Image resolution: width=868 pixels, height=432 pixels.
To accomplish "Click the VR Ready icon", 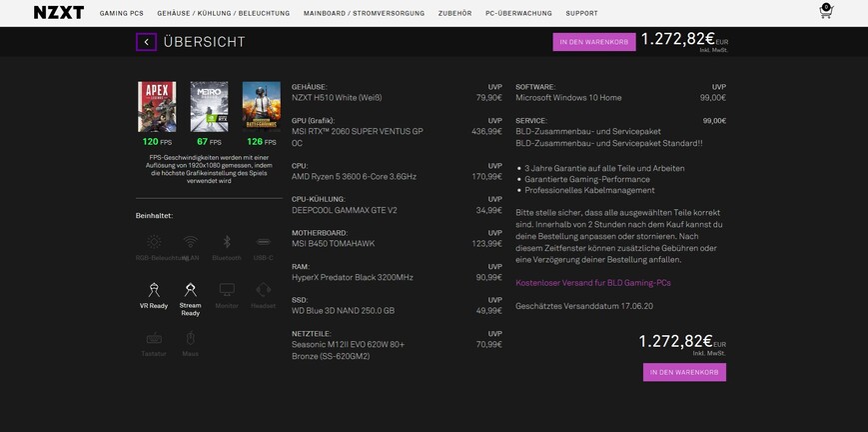I will point(154,289).
